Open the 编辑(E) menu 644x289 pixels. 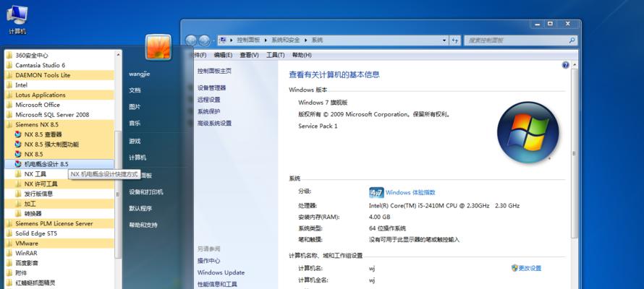pyautogui.click(x=223, y=55)
